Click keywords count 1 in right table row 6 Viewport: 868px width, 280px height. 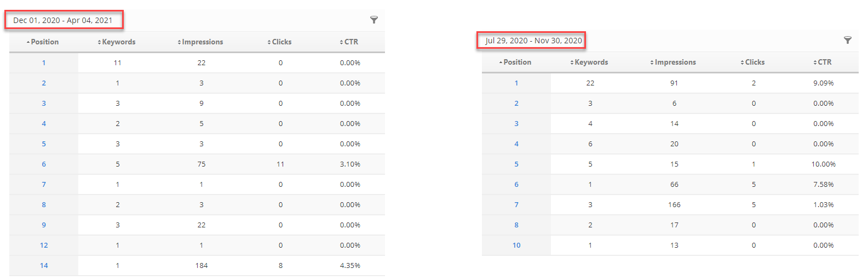click(x=590, y=185)
